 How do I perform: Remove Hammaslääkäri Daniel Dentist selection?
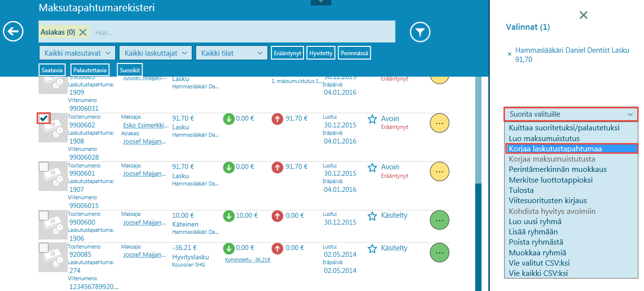510,54
